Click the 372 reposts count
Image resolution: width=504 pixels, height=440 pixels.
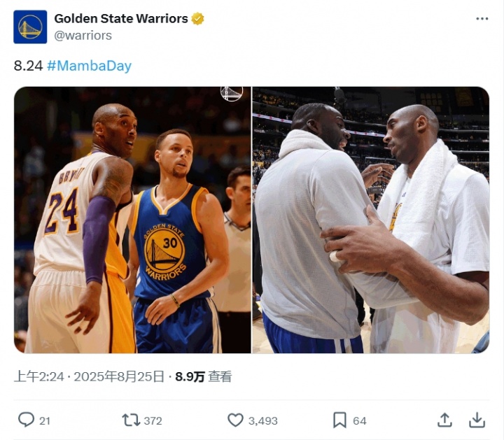coord(153,420)
